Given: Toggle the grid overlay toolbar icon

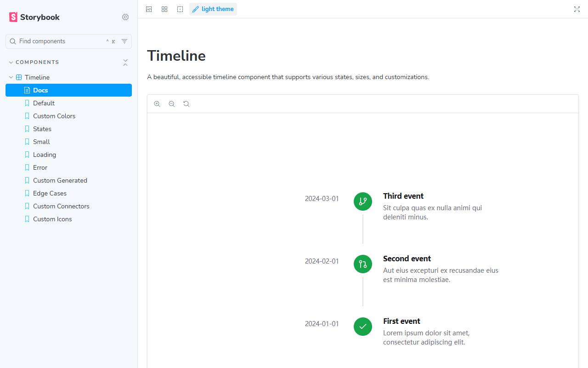Looking at the screenshot, I should pos(164,9).
